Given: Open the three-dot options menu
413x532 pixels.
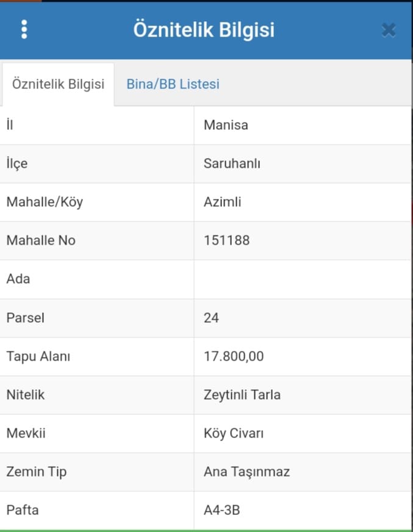Looking at the screenshot, I should (24, 29).
